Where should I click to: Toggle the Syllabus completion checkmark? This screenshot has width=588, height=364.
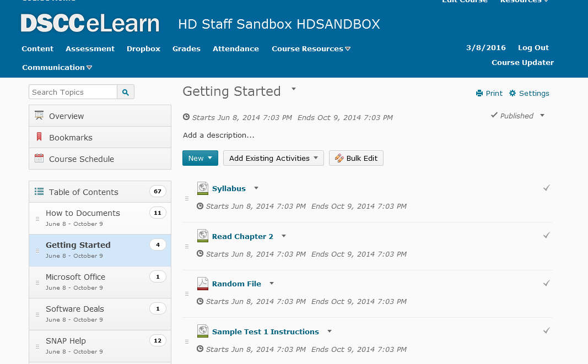[x=547, y=188]
